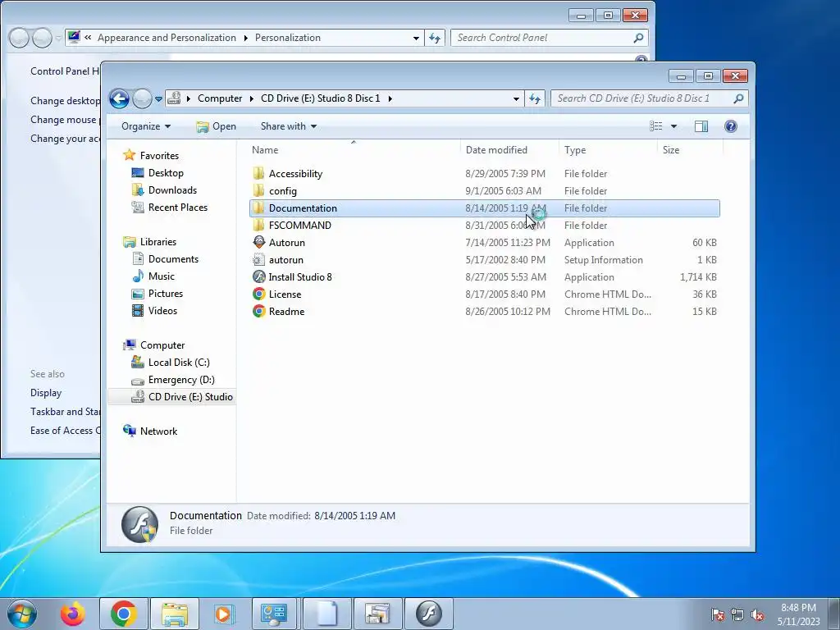Click the volume muted tray icon
Screen dimensions: 840x630
[757, 614]
